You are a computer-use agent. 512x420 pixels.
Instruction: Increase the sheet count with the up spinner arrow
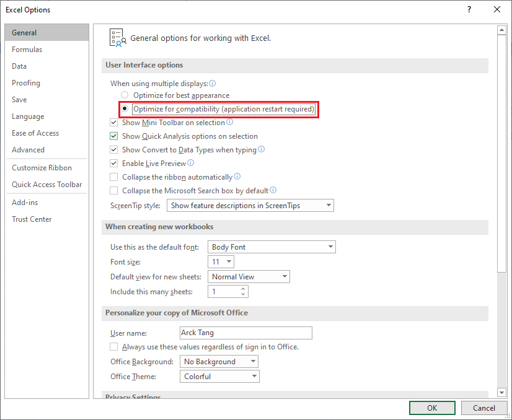tap(243, 289)
